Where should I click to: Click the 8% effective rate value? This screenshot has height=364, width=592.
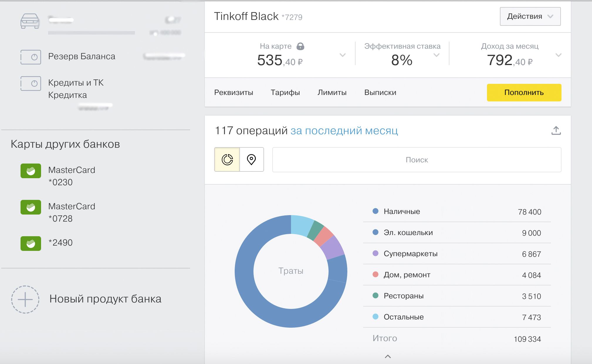point(402,60)
